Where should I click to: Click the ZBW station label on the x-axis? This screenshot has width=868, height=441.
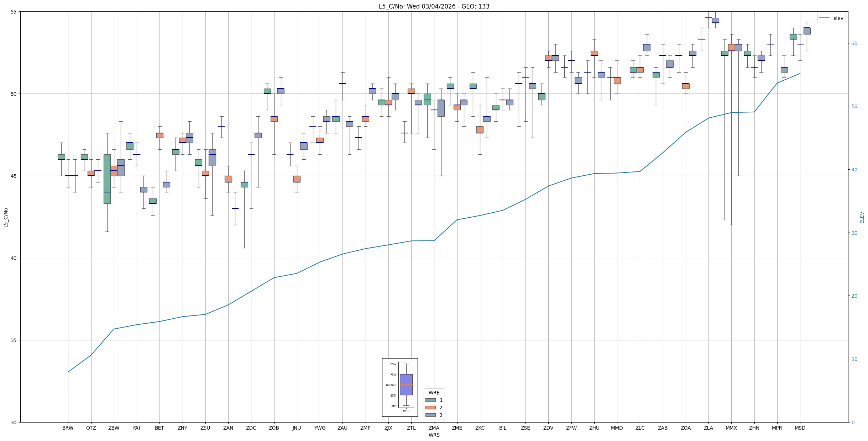pyautogui.click(x=114, y=428)
